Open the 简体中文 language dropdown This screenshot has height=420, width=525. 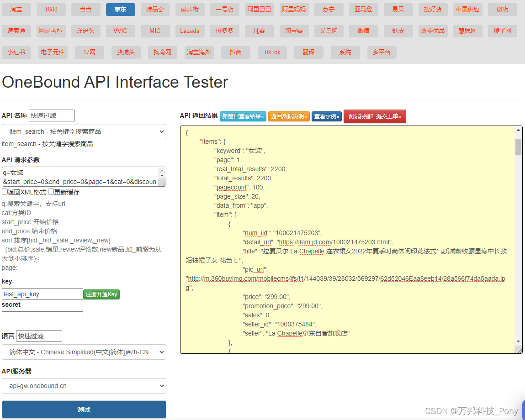(x=84, y=352)
